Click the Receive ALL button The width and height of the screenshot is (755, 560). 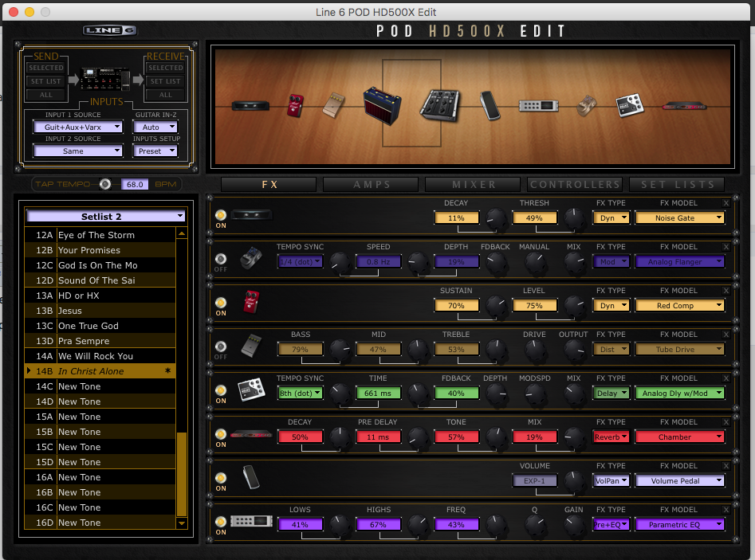[165, 95]
